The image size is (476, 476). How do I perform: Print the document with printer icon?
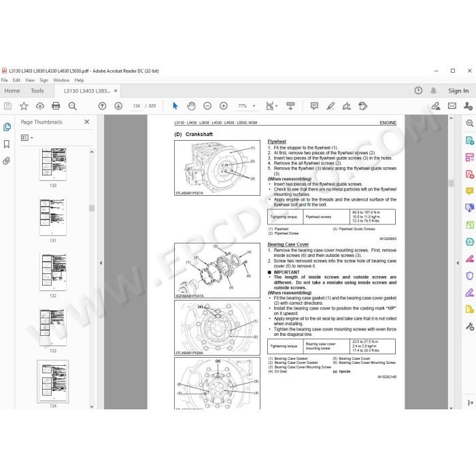coord(56,106)
